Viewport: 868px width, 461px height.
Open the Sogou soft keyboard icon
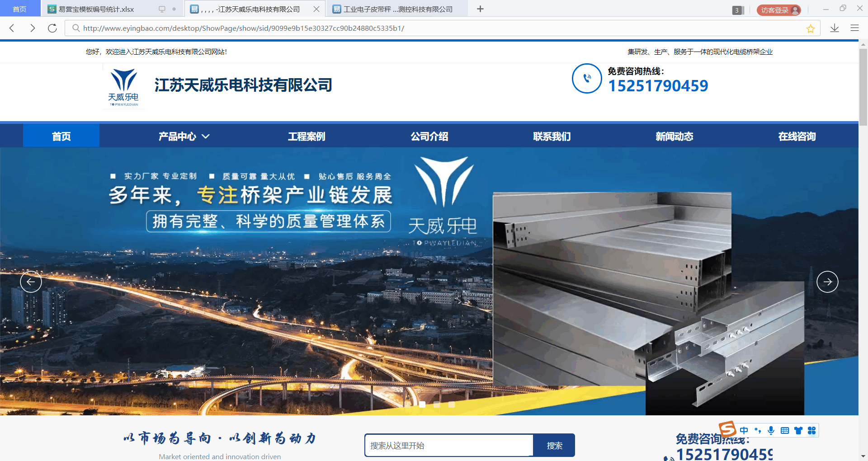(785, 430)
